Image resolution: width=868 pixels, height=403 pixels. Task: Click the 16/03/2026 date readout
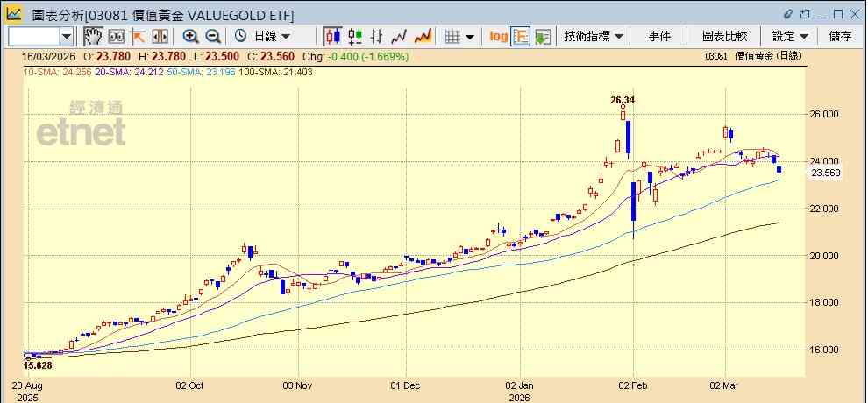[x=49, y=56]
